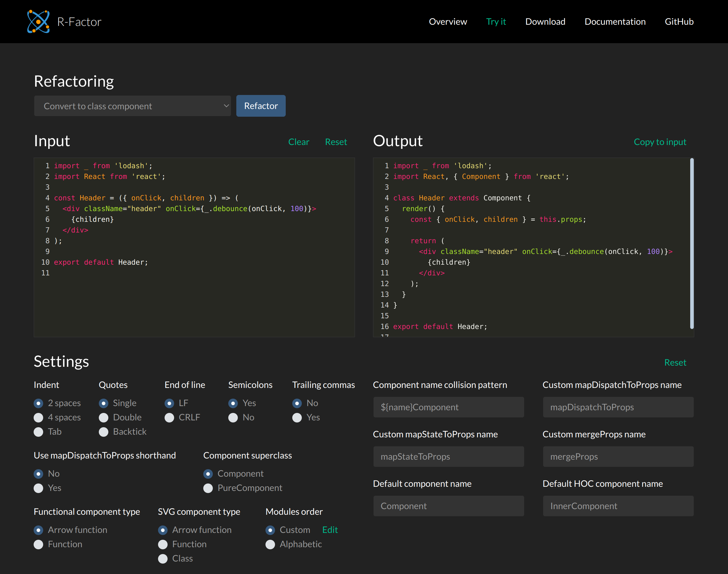Choose Component superclass option
Viewport: 728px width, 574px height.
coord(208,473)
